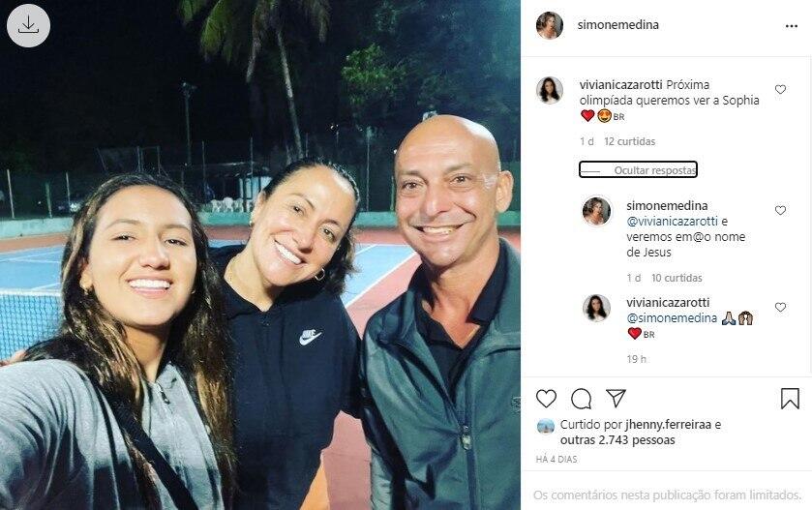Click the tennis court selfie photo
The width and height of the screenshot is (812, 510).
[x=260, y=255]
